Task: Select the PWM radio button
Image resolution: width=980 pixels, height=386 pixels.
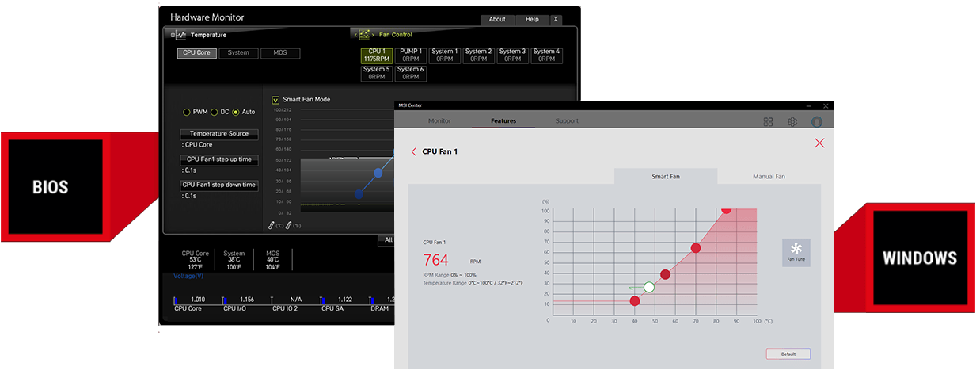Action: (187, 112)
